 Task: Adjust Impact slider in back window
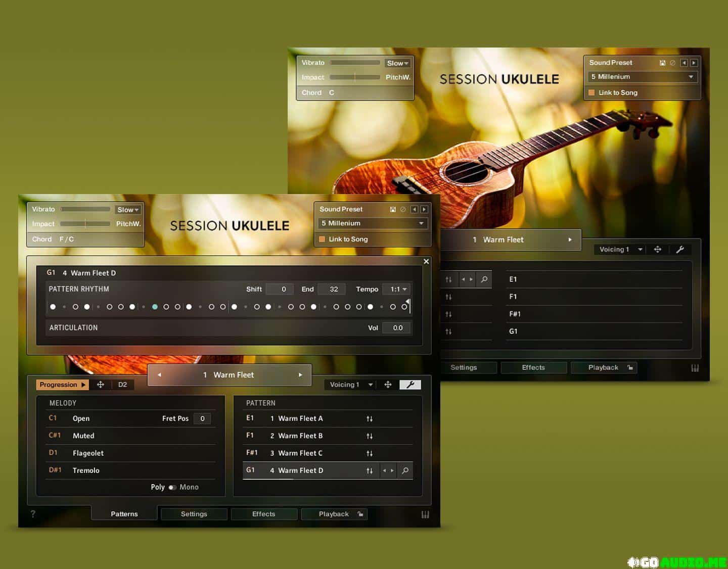click(x=355, y=77)
